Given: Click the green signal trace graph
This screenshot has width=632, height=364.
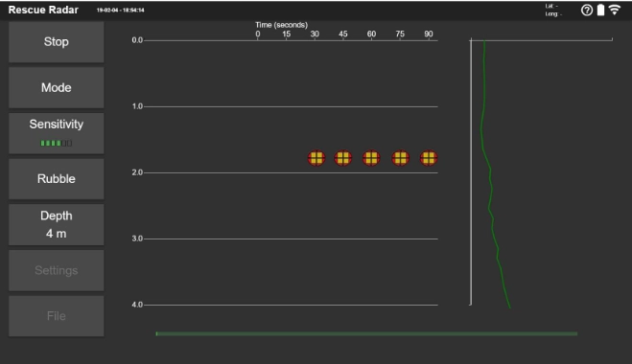Looking at the screenshot, I should click(x=495, y=173).
